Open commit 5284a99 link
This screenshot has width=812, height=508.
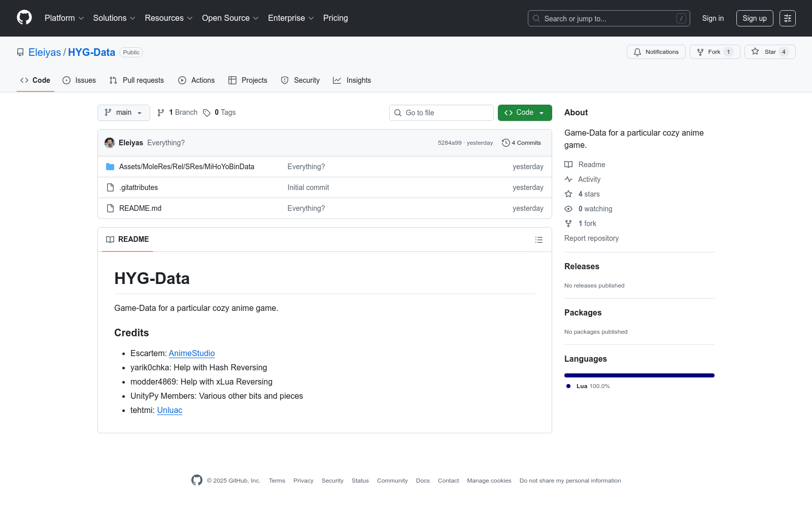pyautogui.click(x=450, y=143)
